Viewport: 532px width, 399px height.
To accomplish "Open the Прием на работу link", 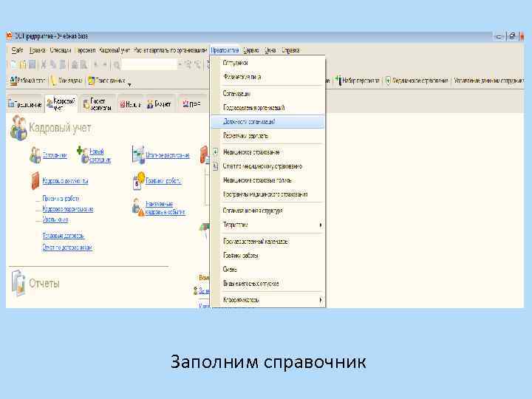I will (61, 199).
